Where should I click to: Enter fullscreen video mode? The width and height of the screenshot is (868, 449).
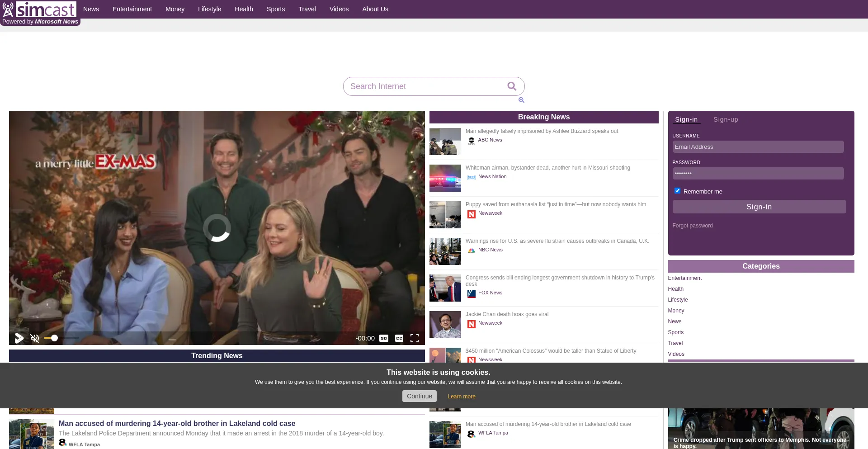click(415, 338)
